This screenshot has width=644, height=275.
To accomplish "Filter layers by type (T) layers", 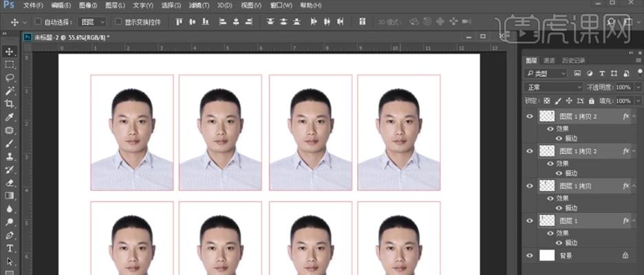I will pyautogui.click(x=602, y=74).
